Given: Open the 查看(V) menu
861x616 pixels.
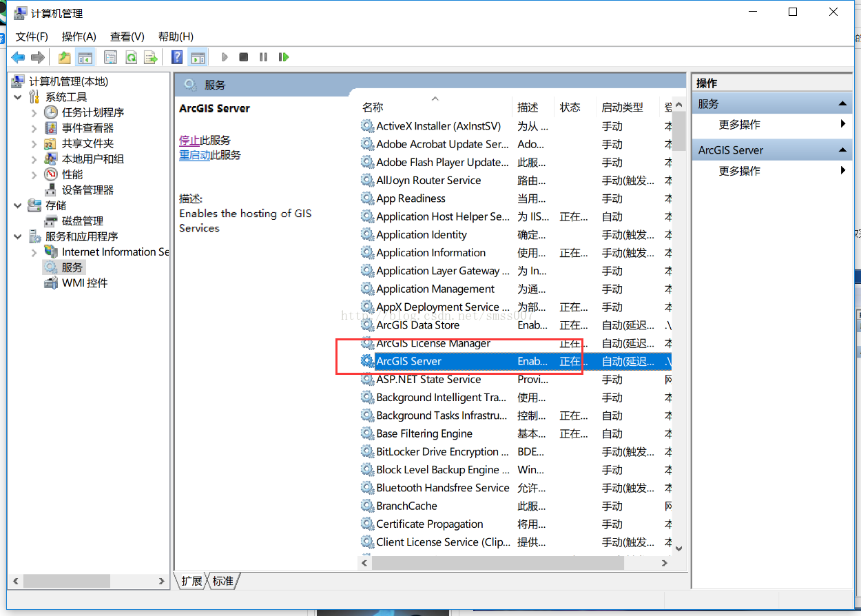Looking at the screenshot, I should [x=127, y=37].
